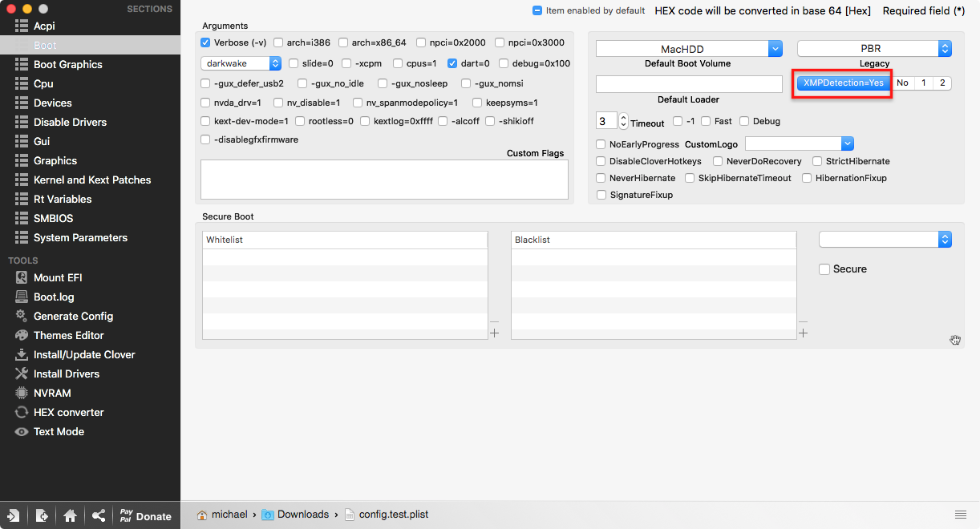
Task: Click the list menu icon at bottom right
Action: click(960, 514)
